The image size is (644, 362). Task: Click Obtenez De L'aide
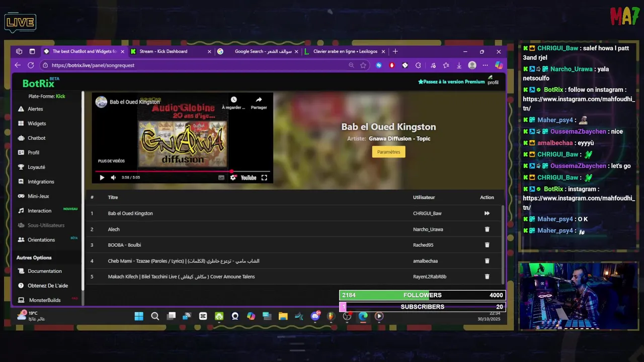pos(43,286)
